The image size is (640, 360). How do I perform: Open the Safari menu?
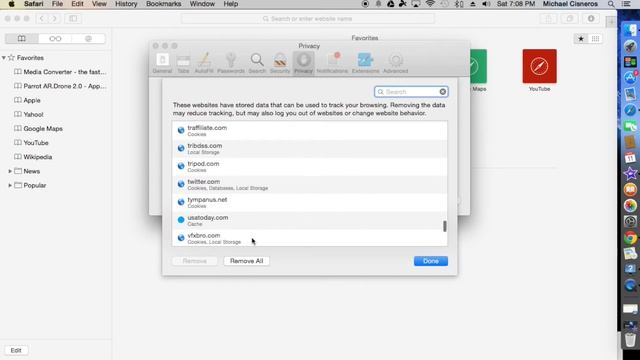click(x=33, y=4)
